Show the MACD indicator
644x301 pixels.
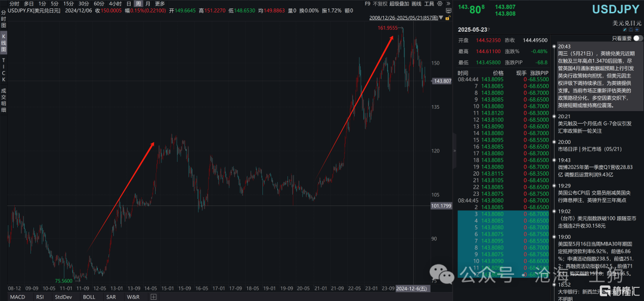(x=17, y=296)
